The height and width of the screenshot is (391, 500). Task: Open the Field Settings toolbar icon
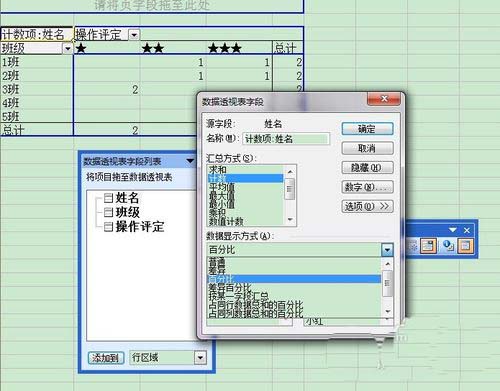pyautogui.click(x=447, y=246)
